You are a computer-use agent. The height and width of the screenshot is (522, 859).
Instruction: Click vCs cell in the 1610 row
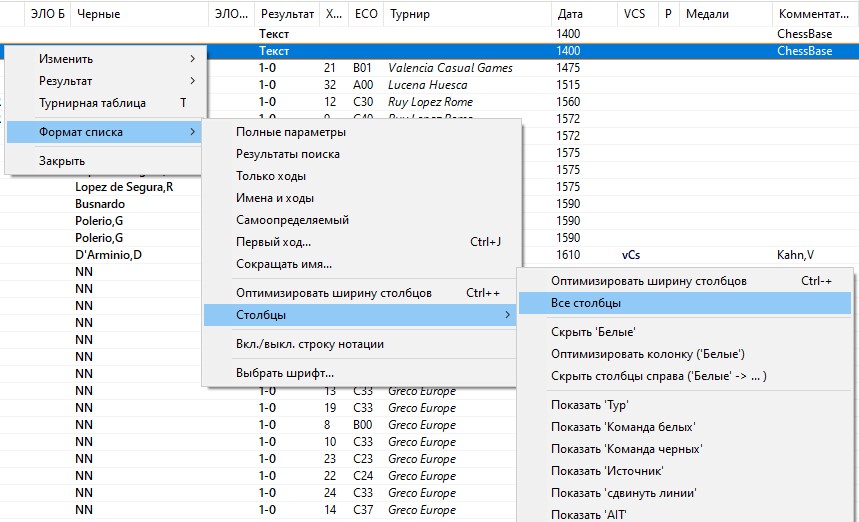(x=631, y=255)
